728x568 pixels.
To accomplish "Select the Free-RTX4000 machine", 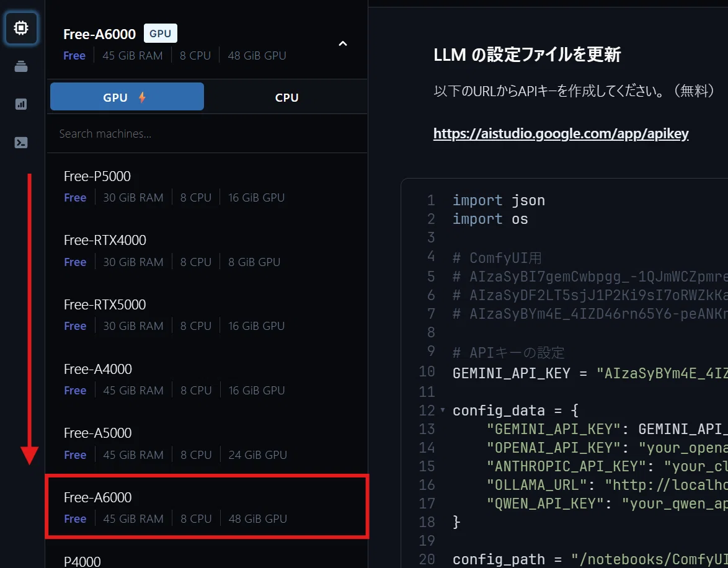I will (207, 251).
